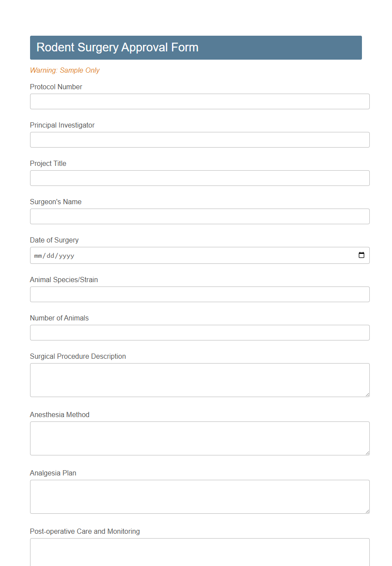The image size is (392, 566).
Task: Open the date picker calendar icon
Action: [x=362, y=255]
